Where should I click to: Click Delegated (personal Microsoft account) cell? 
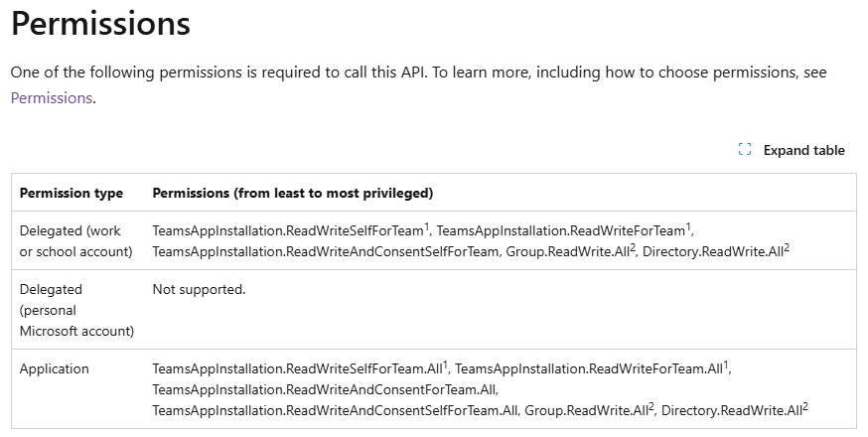coord(76,310)
